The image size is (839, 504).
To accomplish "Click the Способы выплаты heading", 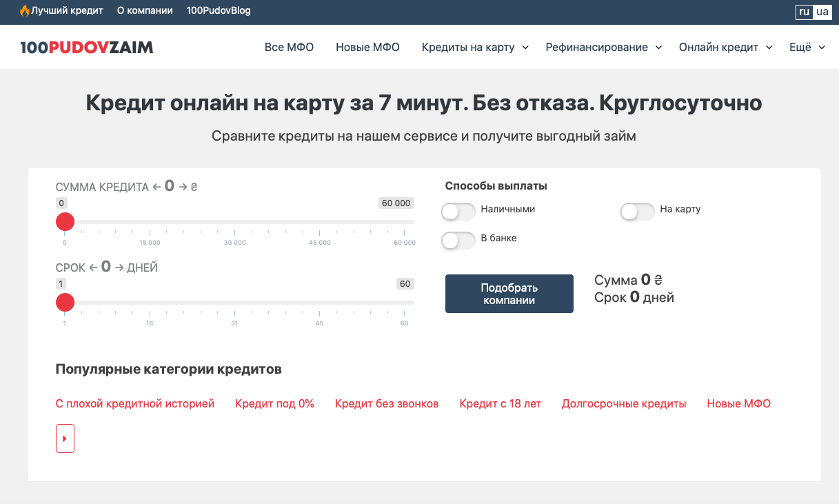I will pos(496,185).
